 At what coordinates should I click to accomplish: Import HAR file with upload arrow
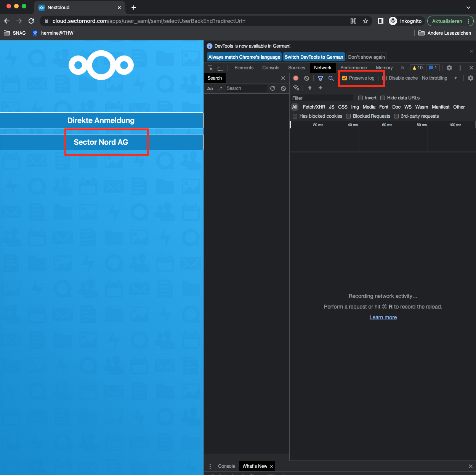point(310,88)
